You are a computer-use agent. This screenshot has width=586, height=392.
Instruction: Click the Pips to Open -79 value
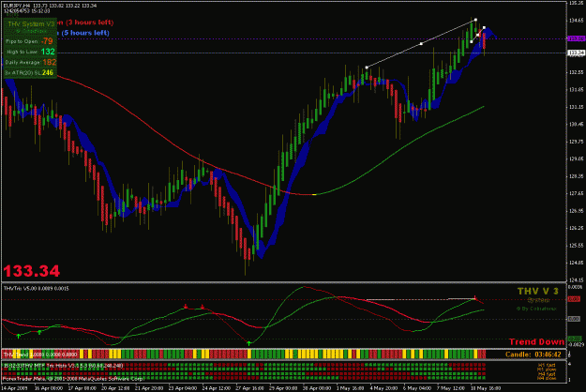click(47, 41)
